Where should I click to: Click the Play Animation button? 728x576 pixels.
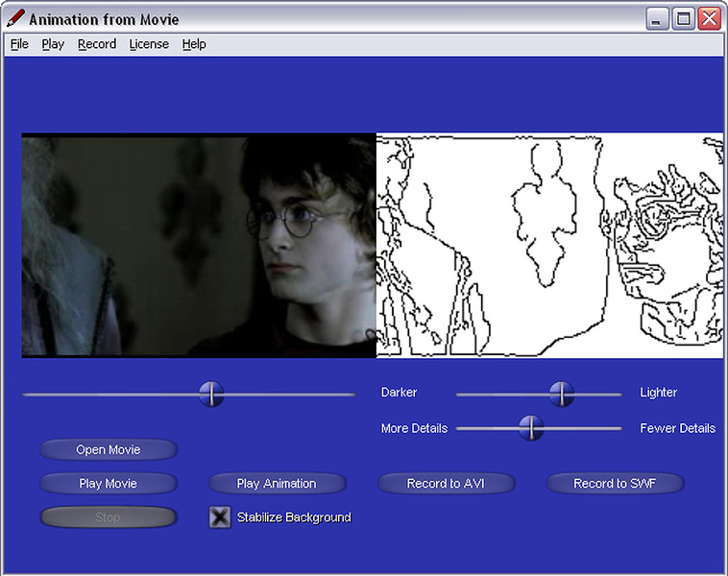278,483
